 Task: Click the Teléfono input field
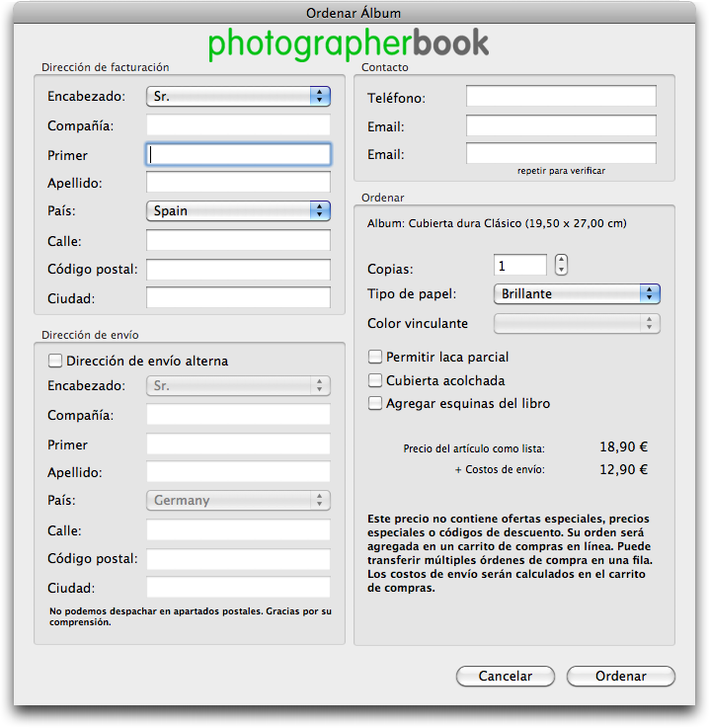point(561,96)
